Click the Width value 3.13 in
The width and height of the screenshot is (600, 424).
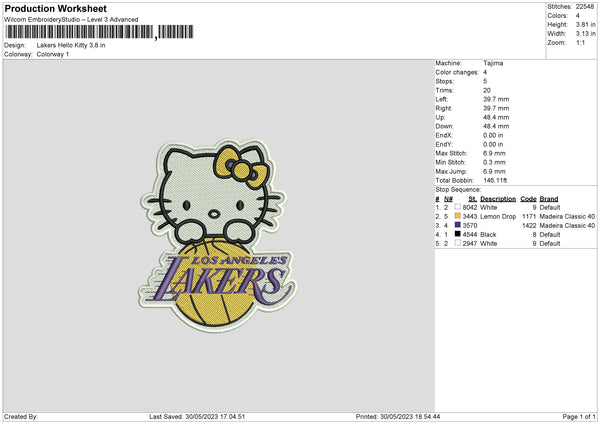point(585,34)
